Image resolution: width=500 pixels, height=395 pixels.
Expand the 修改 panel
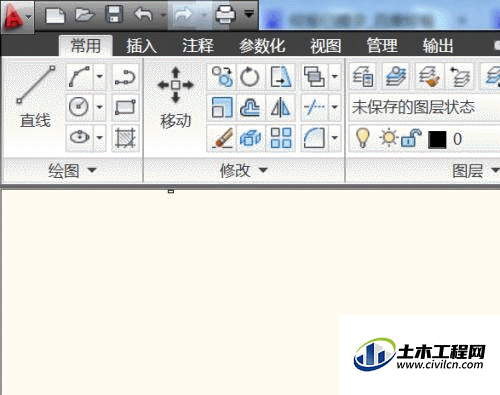click(x=244, y=170)
